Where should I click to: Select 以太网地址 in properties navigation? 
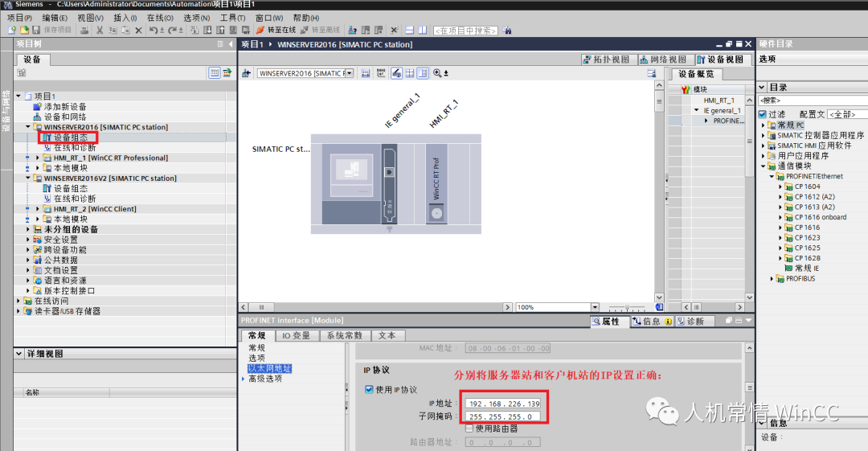269,368
